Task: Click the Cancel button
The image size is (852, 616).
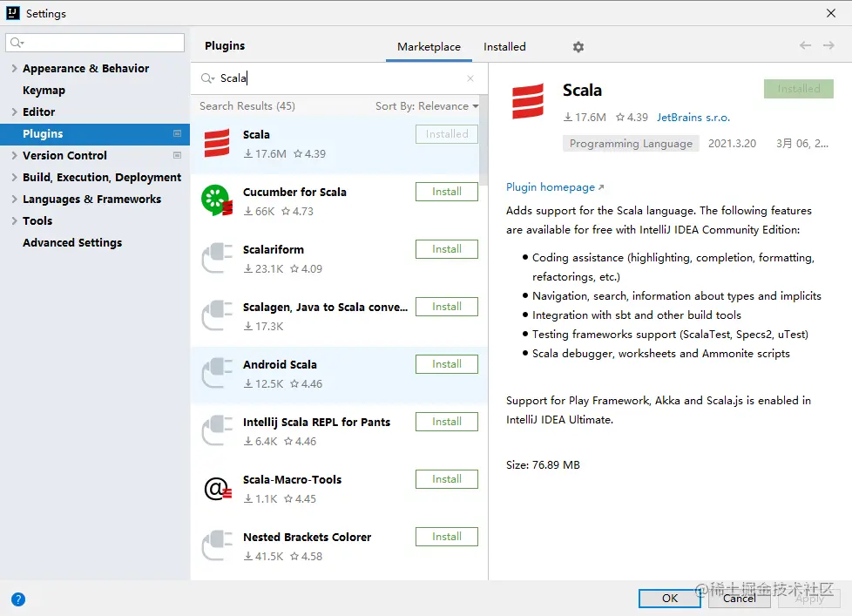Action: tap(739, 598)
